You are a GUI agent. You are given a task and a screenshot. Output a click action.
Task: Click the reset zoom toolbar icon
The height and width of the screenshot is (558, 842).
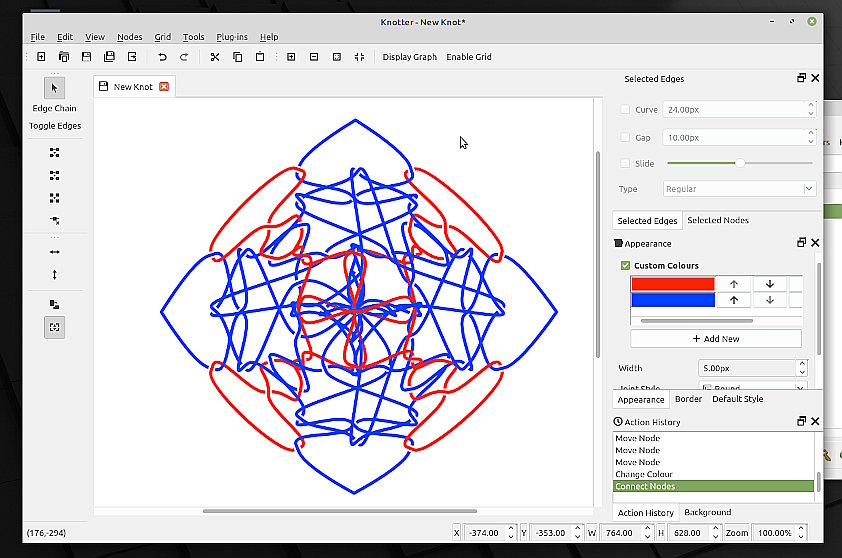337,56
